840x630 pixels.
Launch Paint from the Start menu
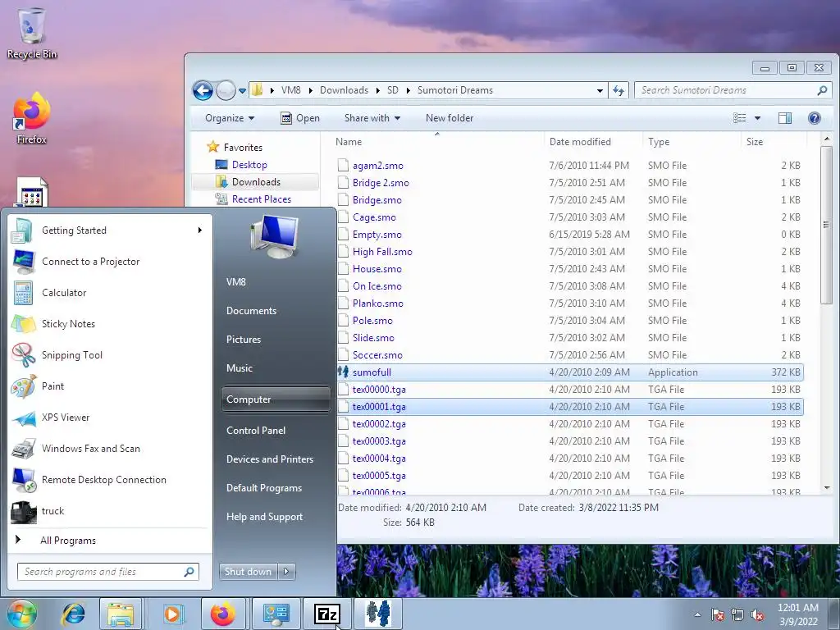(110, 386)
